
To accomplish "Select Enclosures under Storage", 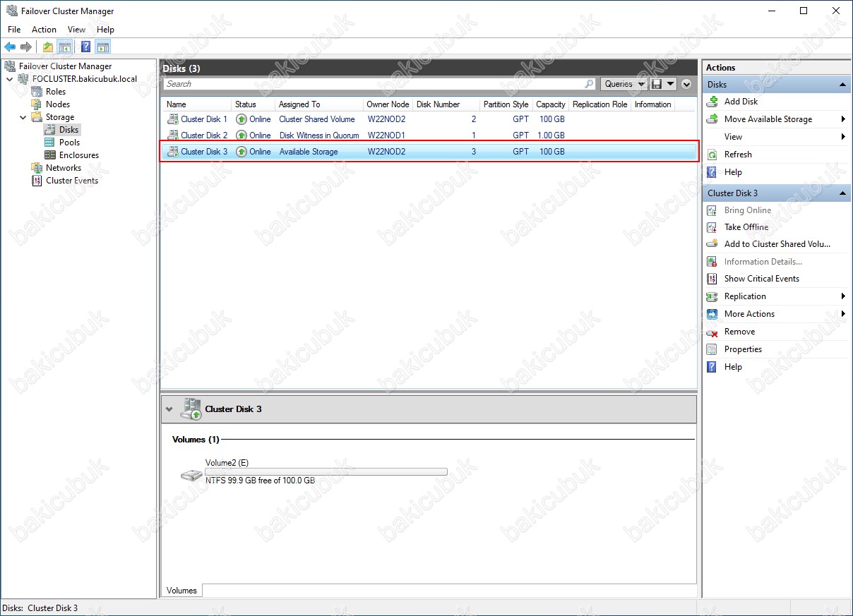I will [x=79, y=155].
